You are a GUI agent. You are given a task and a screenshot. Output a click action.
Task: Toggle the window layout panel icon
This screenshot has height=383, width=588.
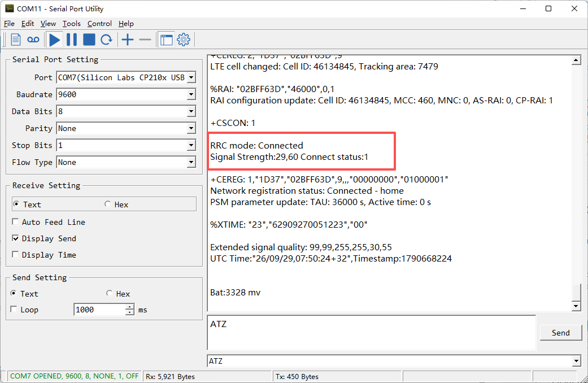coord(166,40)
